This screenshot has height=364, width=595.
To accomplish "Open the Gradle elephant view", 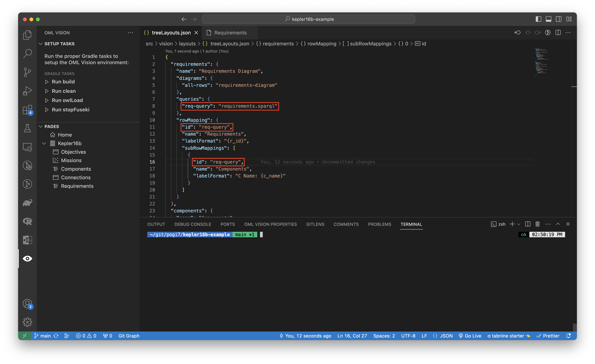I will [x=27, y=203].
